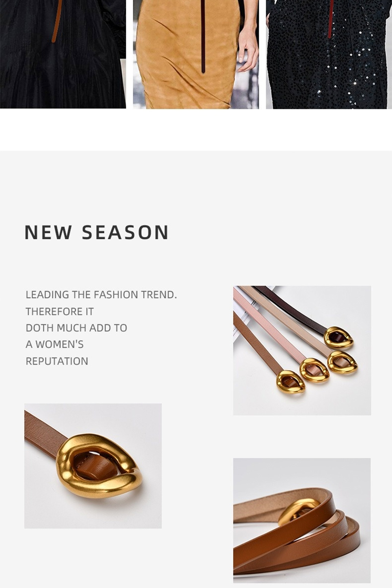Screen dimensions: 392x588
Task: Click the beige belt's gold buckle
Action: 342,362
